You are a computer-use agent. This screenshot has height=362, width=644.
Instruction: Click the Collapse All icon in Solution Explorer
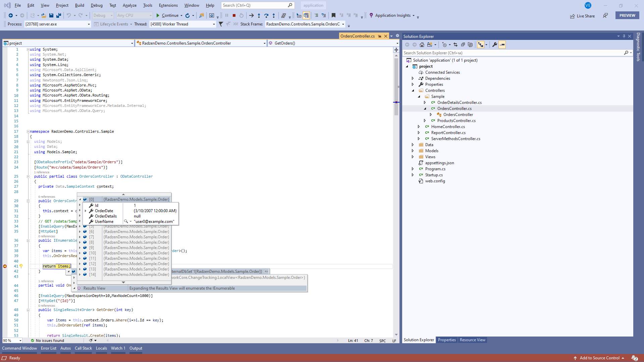tap(463, 45)
